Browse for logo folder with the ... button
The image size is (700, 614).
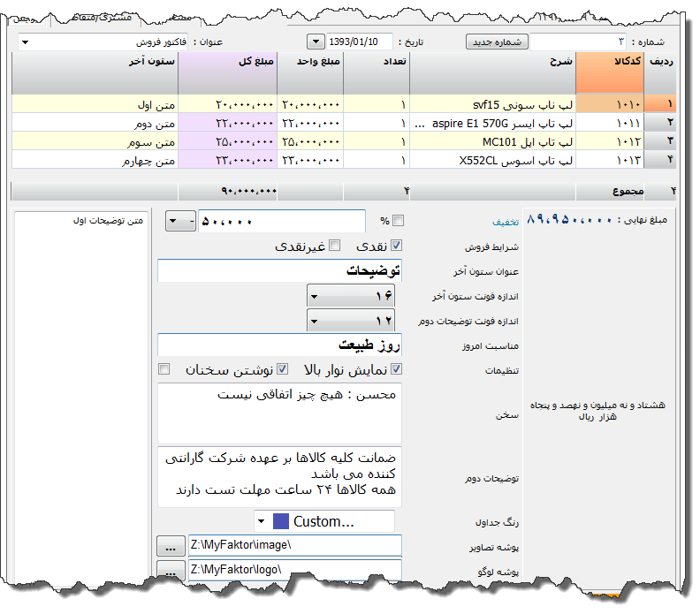click(170, 571)
